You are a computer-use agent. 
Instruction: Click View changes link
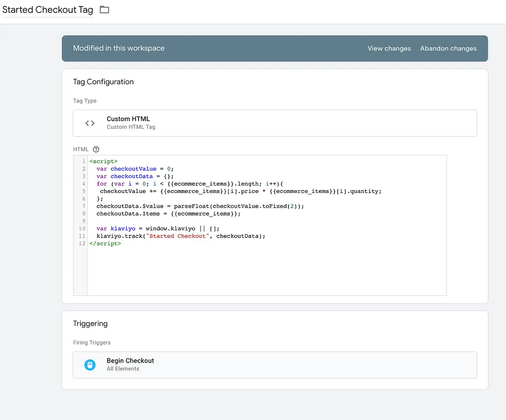(389, 48)
